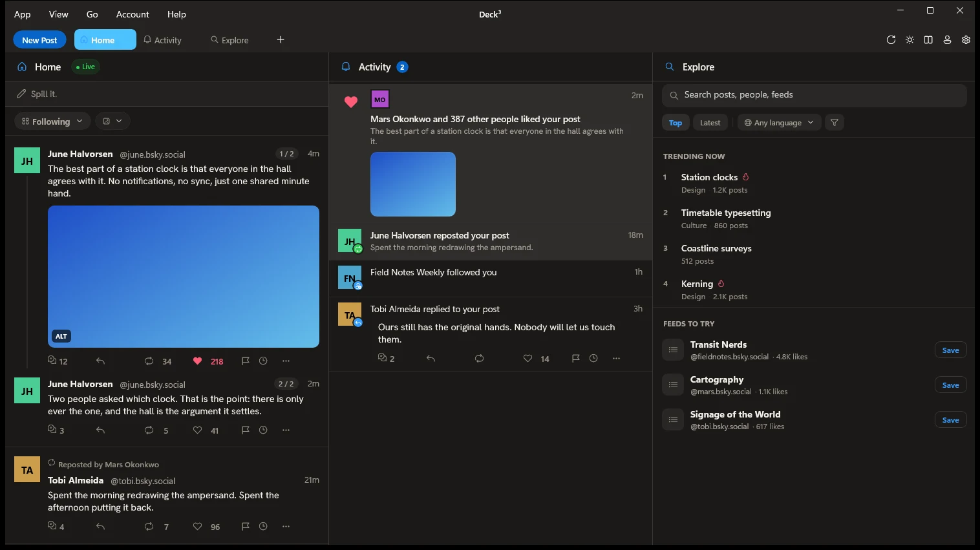The height and width of the screenshot is (550, 980).
Task: Open more options on Tobi's Activity reply
Action: [616, 359]
